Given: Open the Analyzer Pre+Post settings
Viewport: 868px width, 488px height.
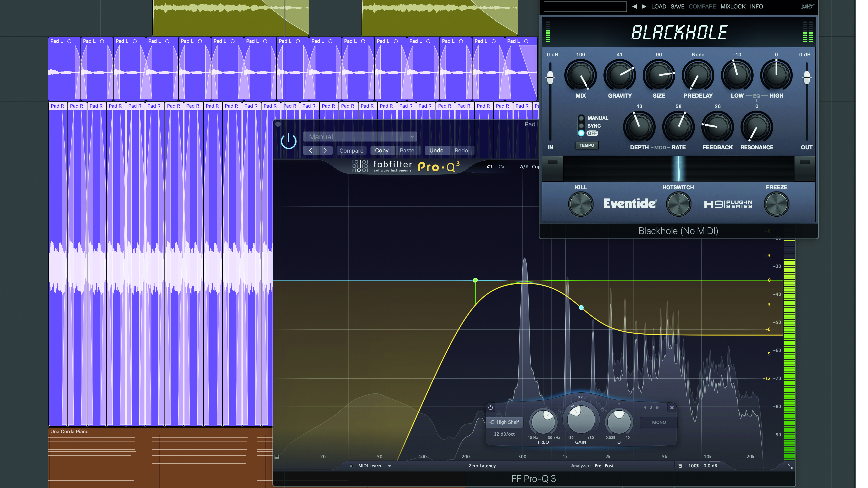Looking at the screenshot, I should [x=604, y=466].
